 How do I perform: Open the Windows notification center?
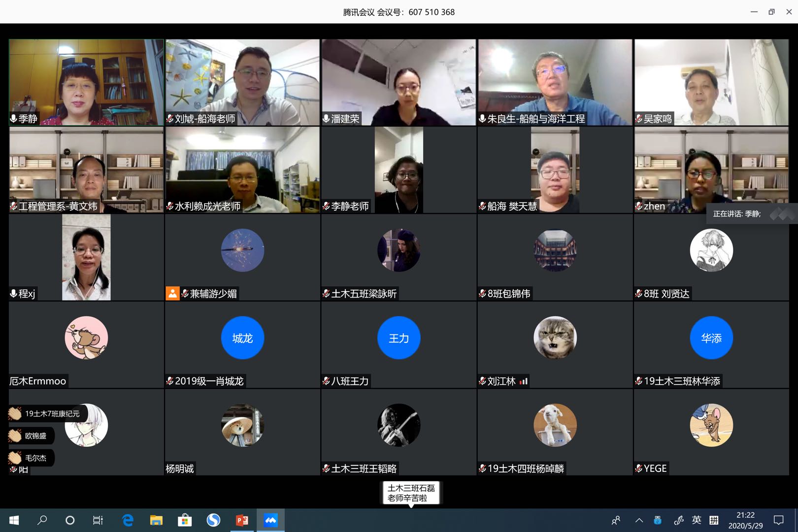point(779,520)
